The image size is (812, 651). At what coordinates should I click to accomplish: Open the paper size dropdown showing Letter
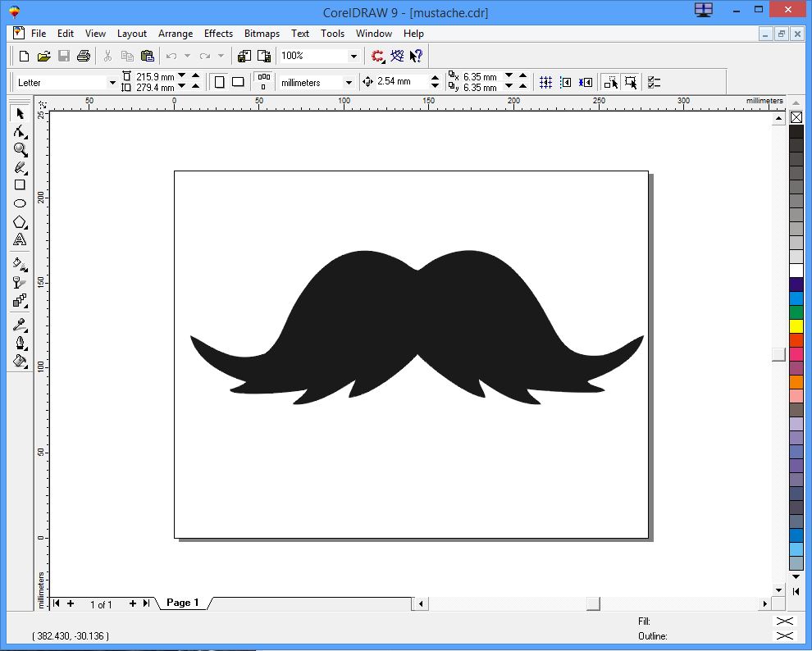pos(112,82)
